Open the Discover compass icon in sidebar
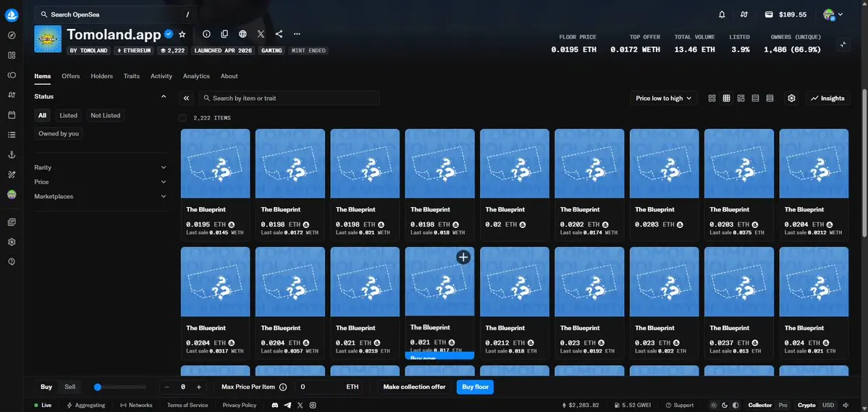Screen dimensions: 868x412 12,35
